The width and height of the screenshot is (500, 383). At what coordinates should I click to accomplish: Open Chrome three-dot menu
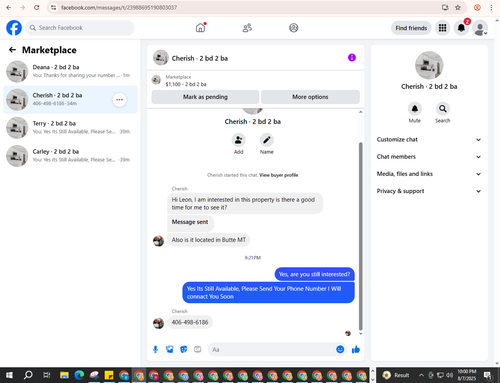click(x=491, y=7)
